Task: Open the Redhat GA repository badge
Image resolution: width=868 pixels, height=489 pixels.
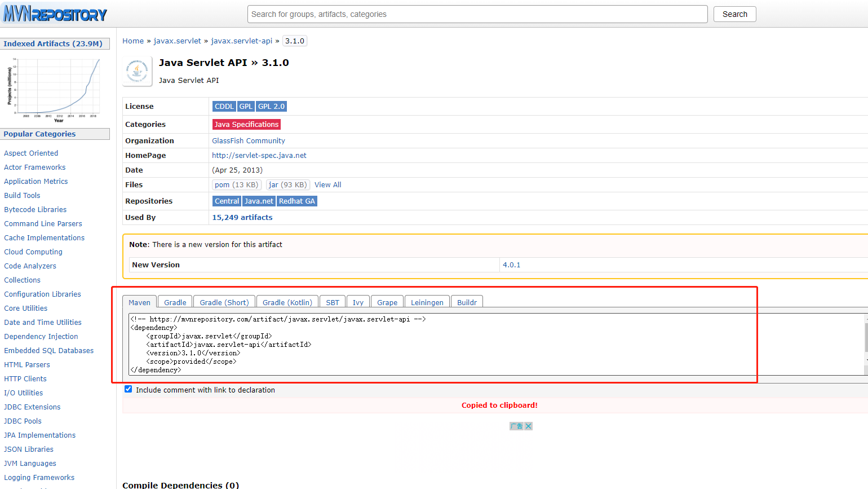Action: click(297, 201)
